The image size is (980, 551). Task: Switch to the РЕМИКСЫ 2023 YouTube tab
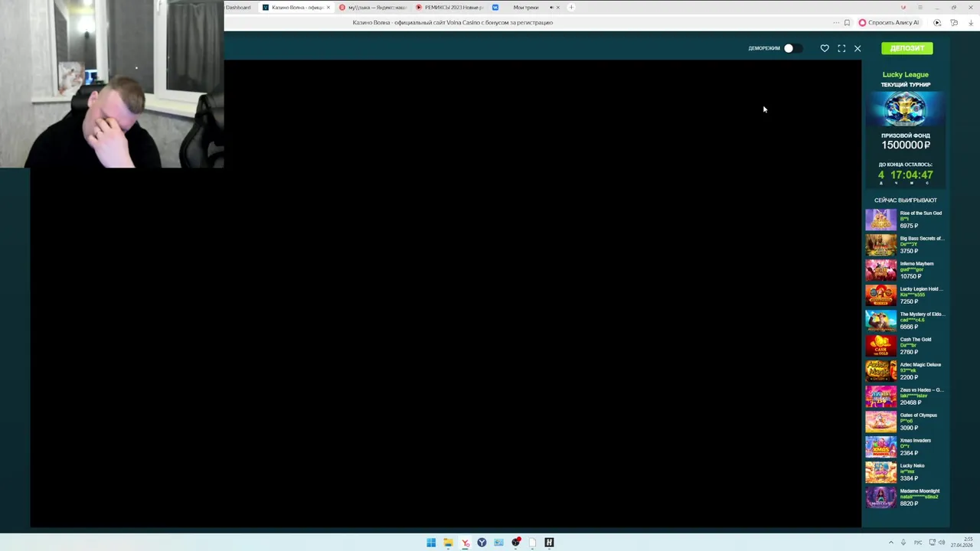pyautogui.click(x=449, y=8)
